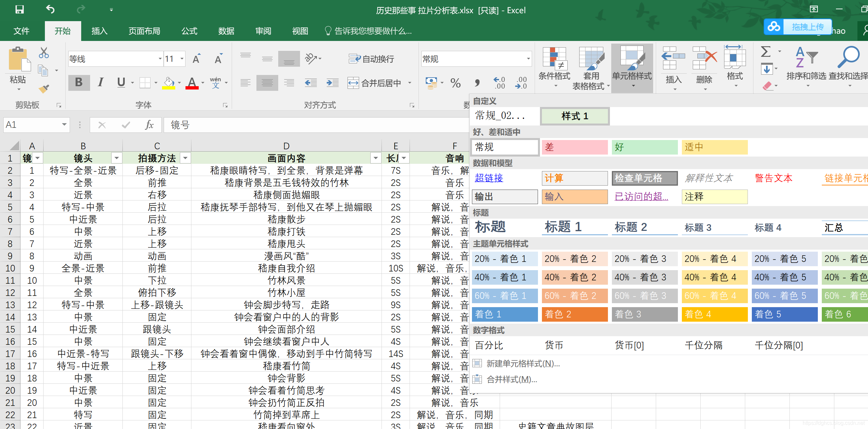The height and width of the screenshot is (429, 868).
Task: Switch to the 插入 tab
Action: (99, 31)
